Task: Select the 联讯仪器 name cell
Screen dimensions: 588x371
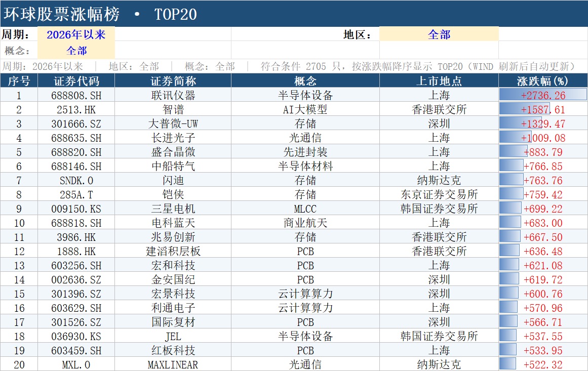Action: pos(173,95)
